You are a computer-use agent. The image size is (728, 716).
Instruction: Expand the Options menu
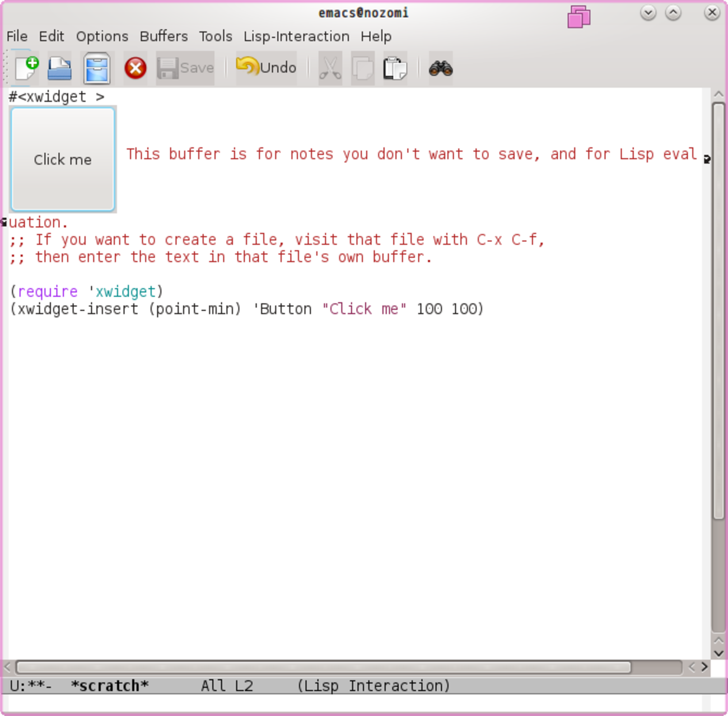[102, 36]
